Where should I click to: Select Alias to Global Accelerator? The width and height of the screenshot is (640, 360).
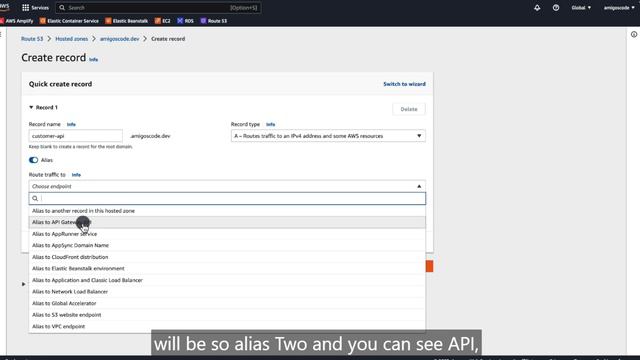(x=227, y=303)
